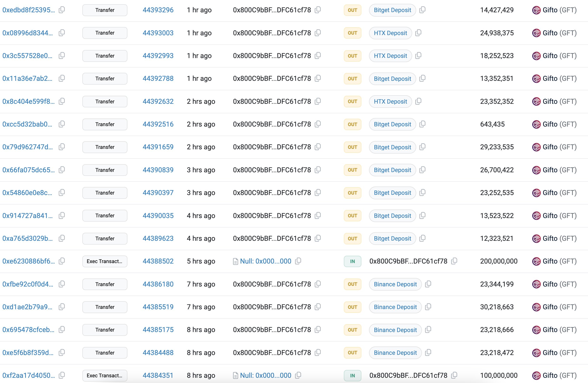This screenshot has width=588, height=383.
Task: Copy the 23,352,352 row's HTX Deposit address
Action: point(418,101)
